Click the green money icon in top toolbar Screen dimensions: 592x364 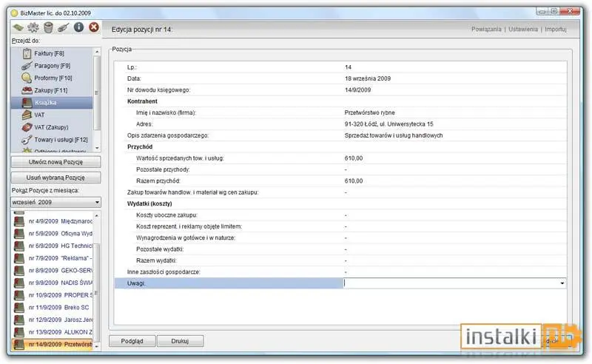pos(18,27)
